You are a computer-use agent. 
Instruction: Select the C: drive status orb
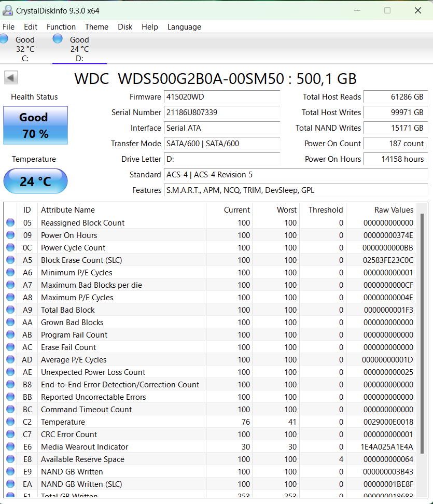(x=4, y=39)
